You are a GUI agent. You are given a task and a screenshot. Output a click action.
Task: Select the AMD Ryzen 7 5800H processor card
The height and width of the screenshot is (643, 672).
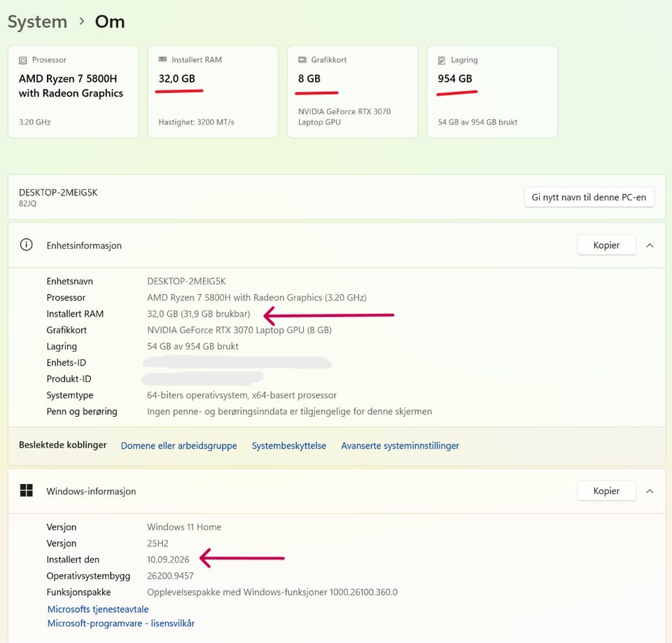click(x=73, y=92)
